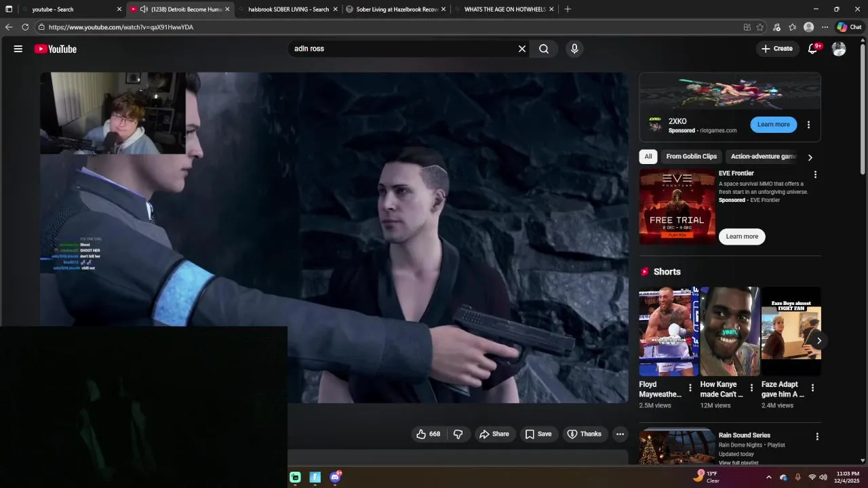Open the EVE Frontier free trial thumbnail

coord(677,207)
